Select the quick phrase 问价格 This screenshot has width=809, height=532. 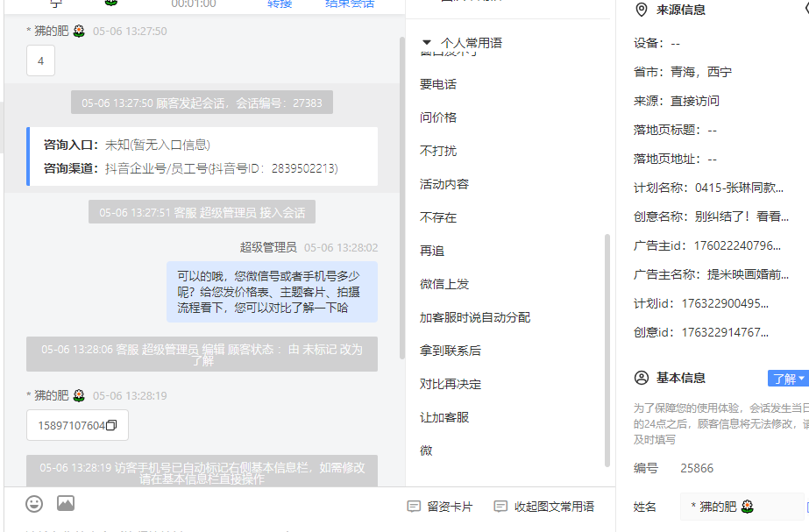[438, 117]
